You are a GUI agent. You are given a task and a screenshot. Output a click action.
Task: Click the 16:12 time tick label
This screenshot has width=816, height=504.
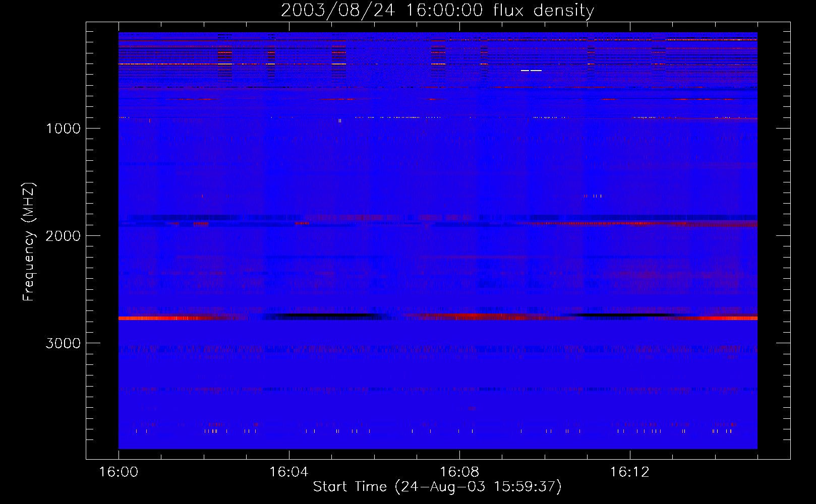(x=630, y=472)
